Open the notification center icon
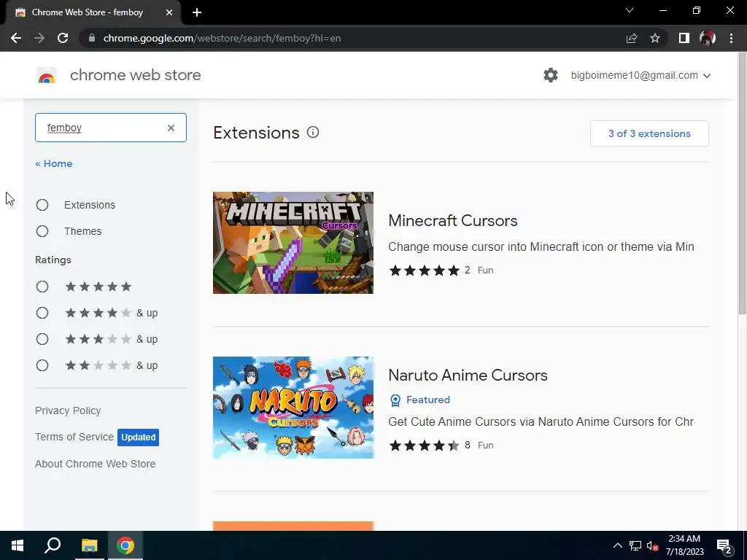The image size is (747, 560). coord(724,545)
